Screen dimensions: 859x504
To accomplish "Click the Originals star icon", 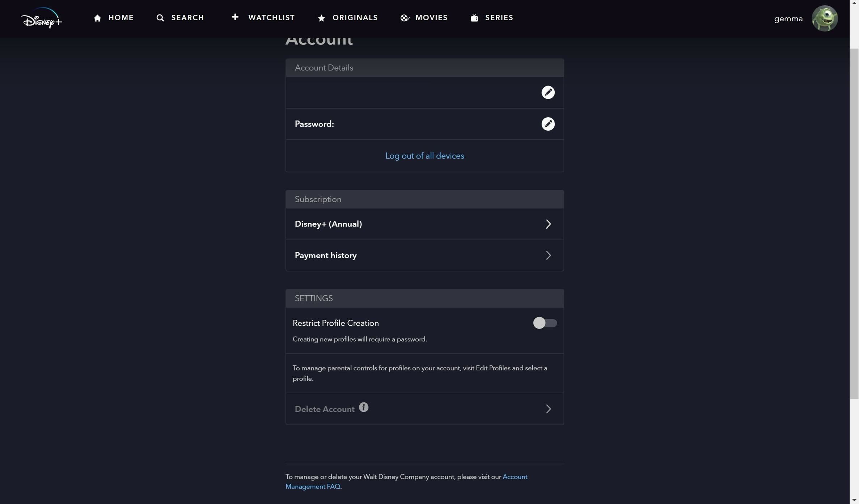I will 321,18.
